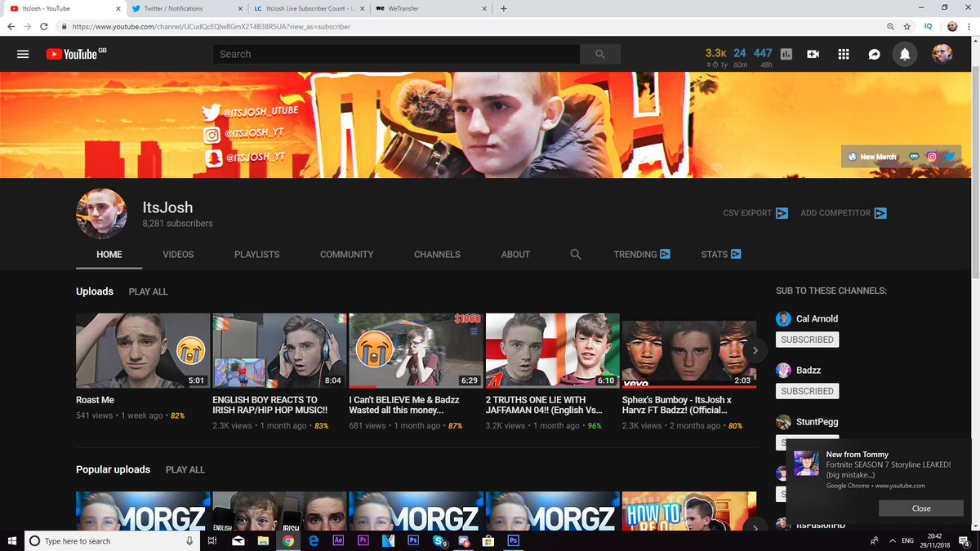The width and height of the screenshot is (980, 551).
Task: Click the Instagram icon on channel banner
Action: (x=931, y=157)
